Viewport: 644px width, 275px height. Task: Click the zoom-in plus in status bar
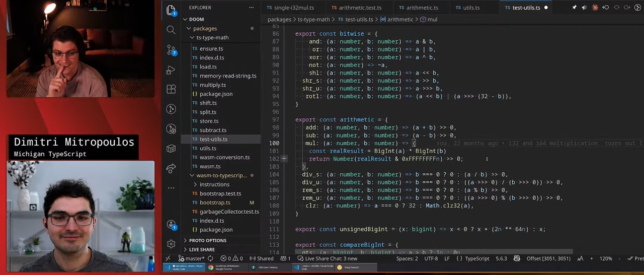click(x=591, y=258)
